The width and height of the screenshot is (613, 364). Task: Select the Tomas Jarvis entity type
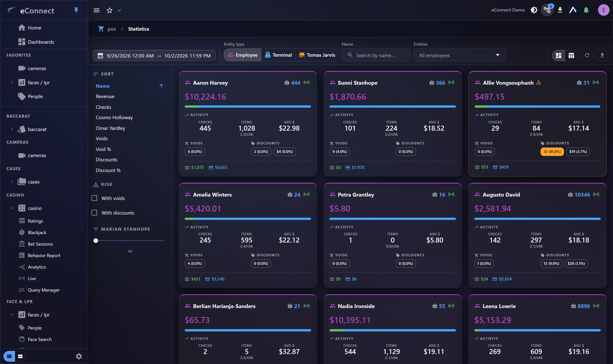pyautogui.click(x=317, y=55)
